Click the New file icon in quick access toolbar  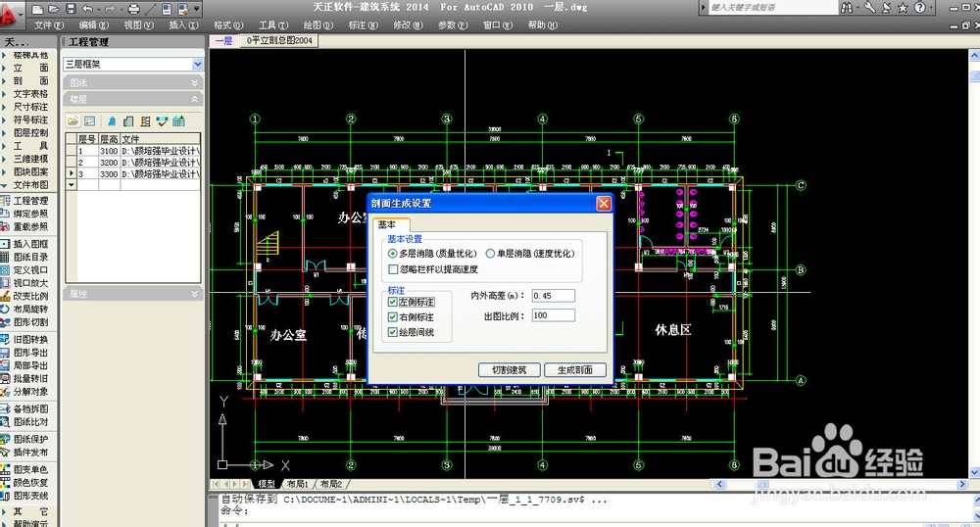[37, 9]
